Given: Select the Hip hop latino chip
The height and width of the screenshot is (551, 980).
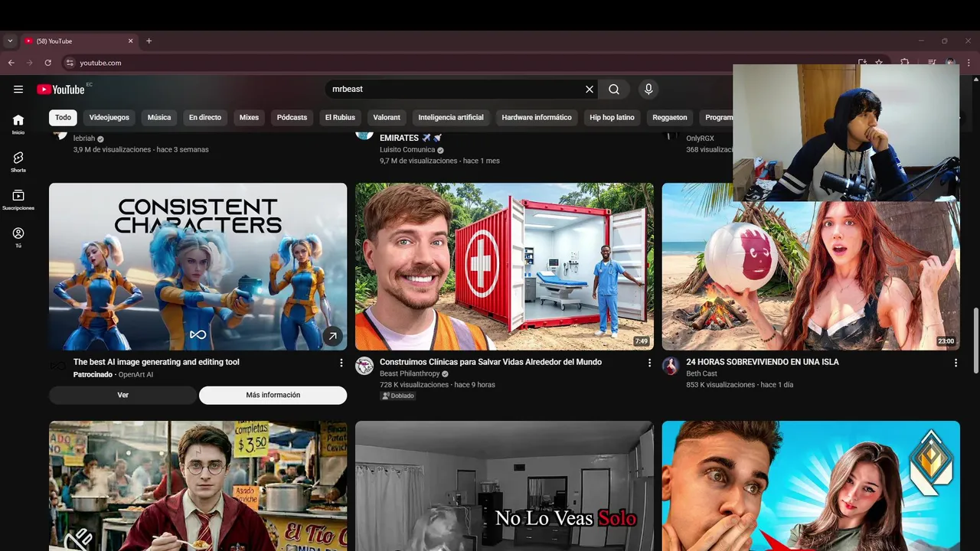Looking at the screenshot, I should point(612,117).
